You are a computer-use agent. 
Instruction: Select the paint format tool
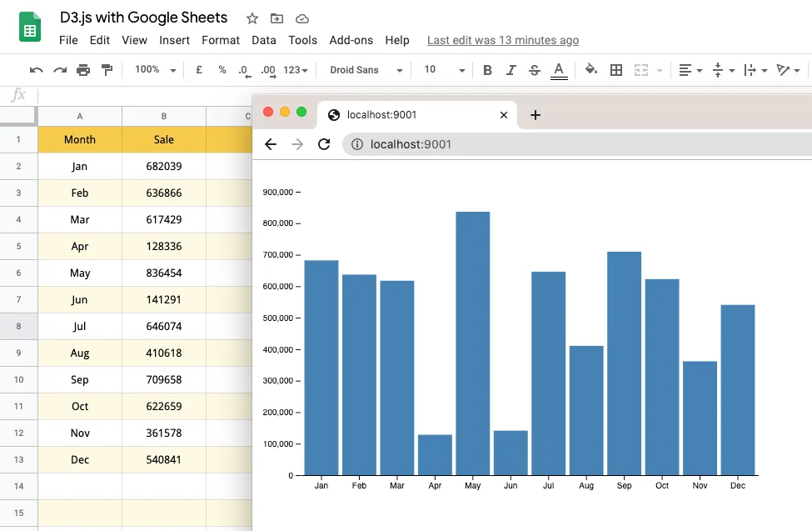107,70
